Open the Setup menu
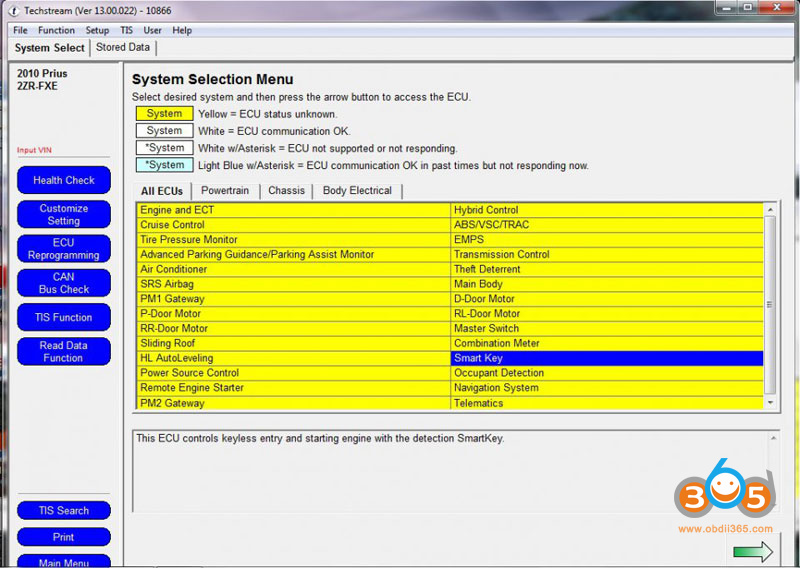Viewport: 800px width, 568px height. click(x=97, y=30)
